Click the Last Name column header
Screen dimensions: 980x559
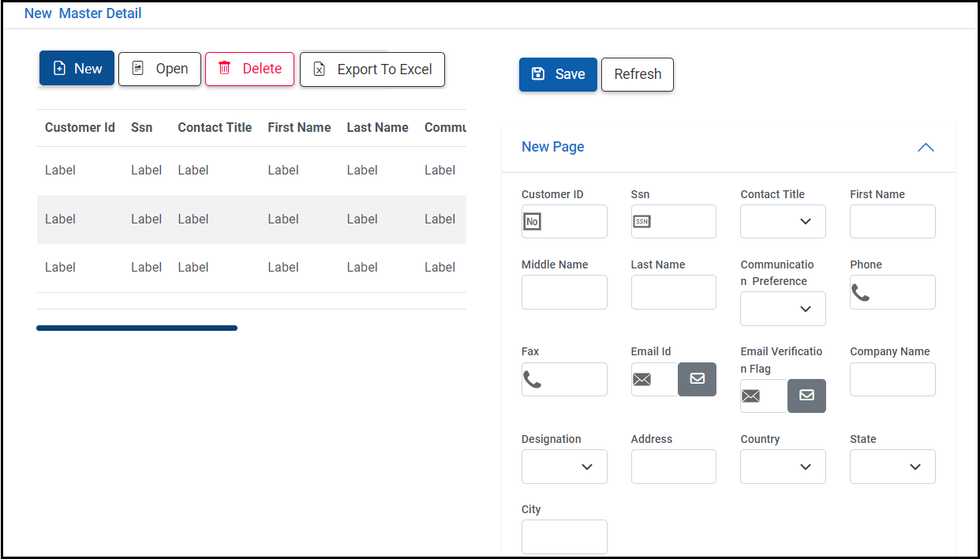(378, 127)
